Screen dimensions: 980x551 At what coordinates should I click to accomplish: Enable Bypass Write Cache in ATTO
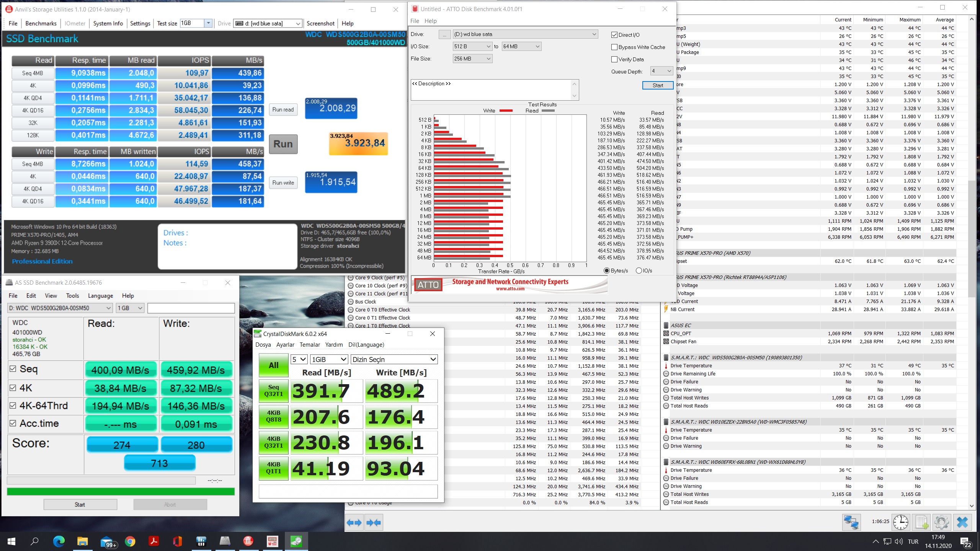coord(614,47)
